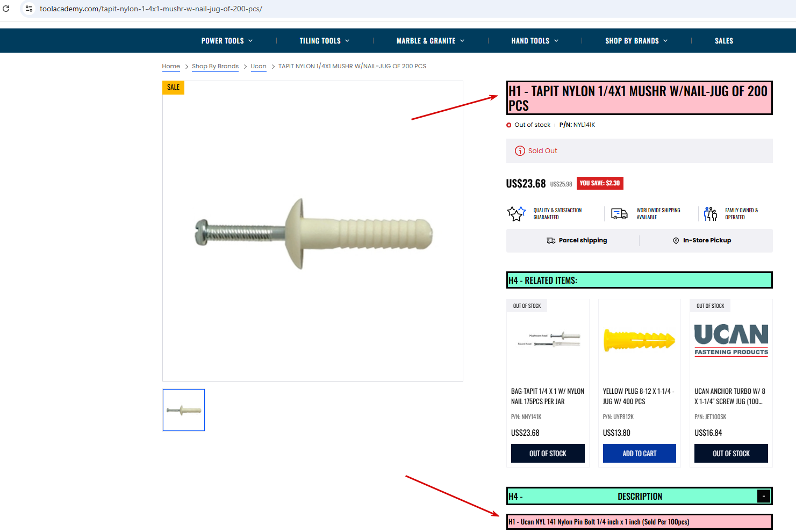Click the browser reload icon
Viewport: 796px width, 532px height.
pyautogui.click(x=6, y=9)
